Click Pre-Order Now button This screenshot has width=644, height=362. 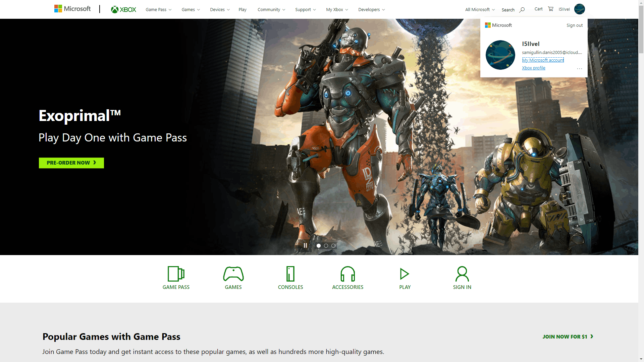coord(71,163)
